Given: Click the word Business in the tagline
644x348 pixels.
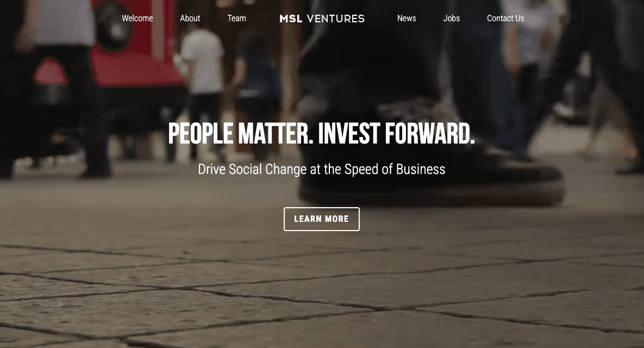Looking at the screenshot, I should [x=421, y=169].
